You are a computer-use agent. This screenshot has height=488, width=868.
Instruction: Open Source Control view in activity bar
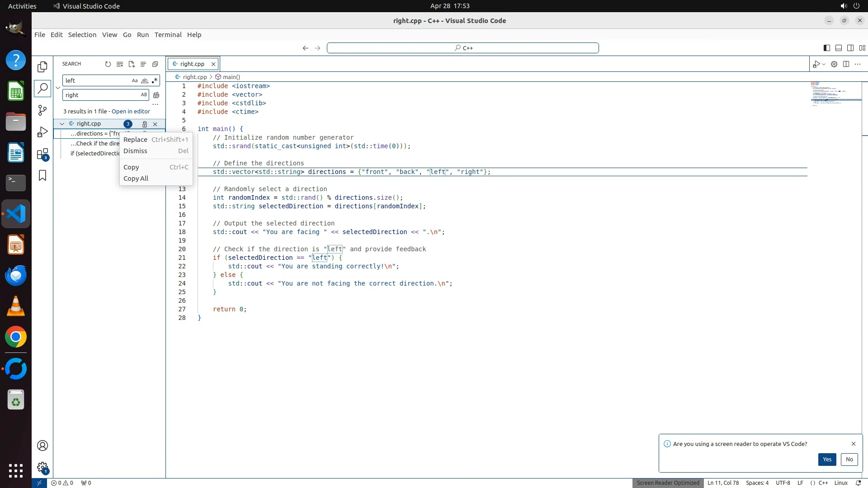point(42,110)
